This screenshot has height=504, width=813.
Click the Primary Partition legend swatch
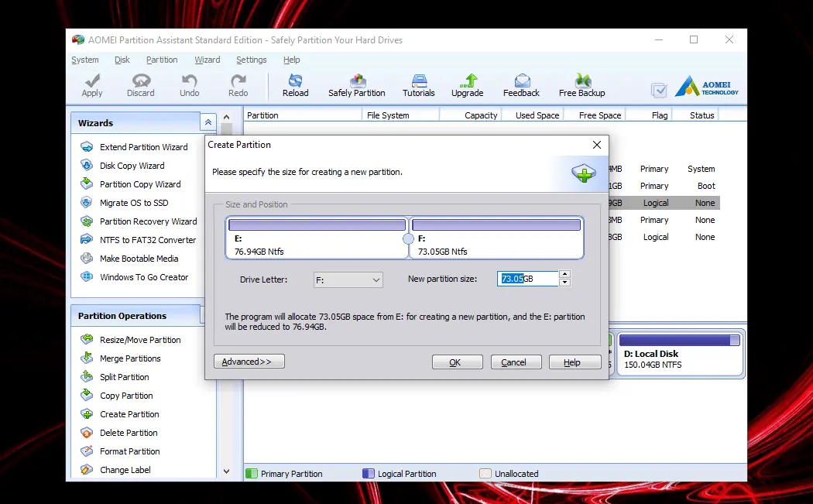[x=252, y=473]
